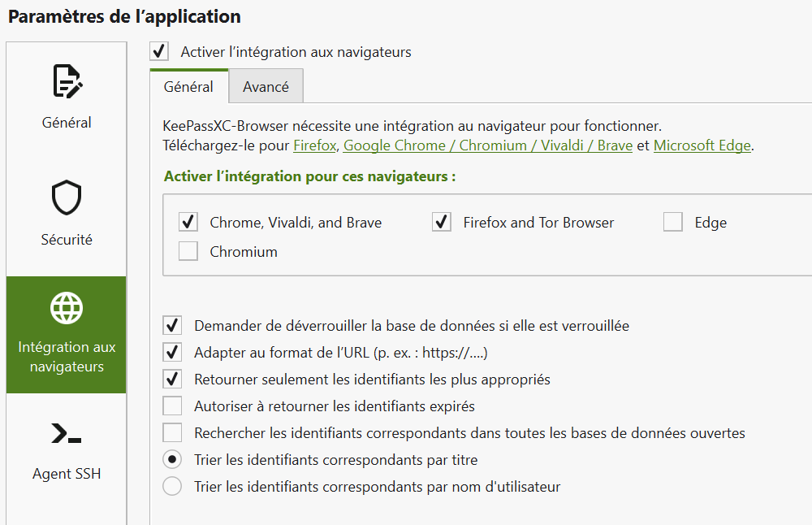Enable Autoriser à retourner identifiants expirés
Screen dimensions: 812x525
pyautogui.click(x=172, y=406)
